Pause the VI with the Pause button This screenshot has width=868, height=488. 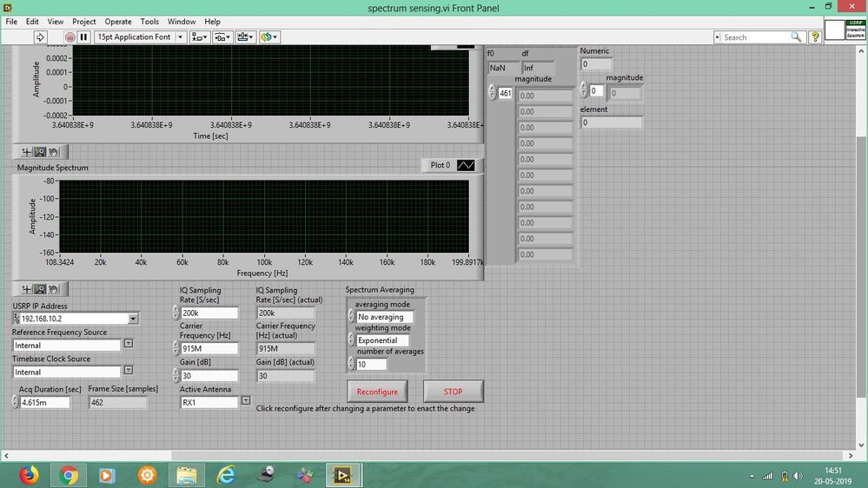[x=83, y=37]
